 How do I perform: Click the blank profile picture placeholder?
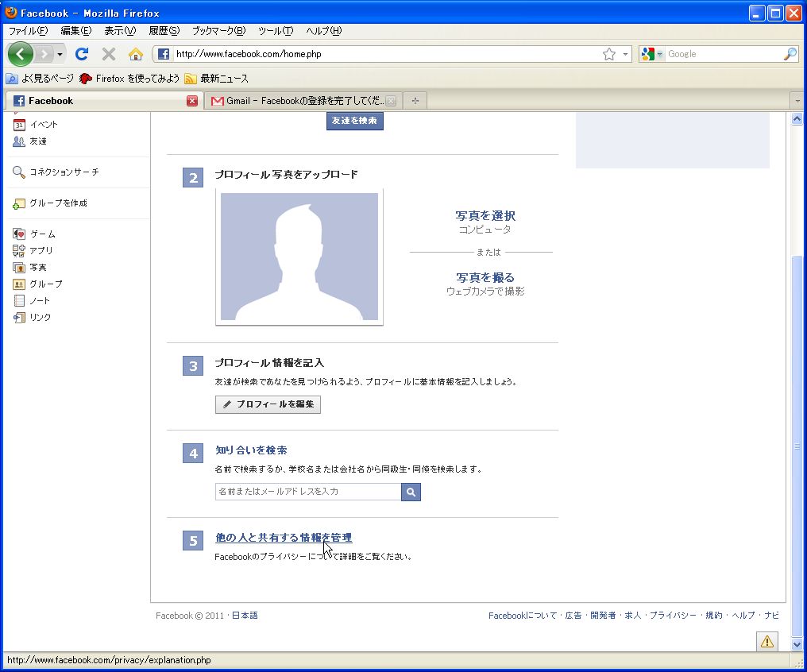299,257
